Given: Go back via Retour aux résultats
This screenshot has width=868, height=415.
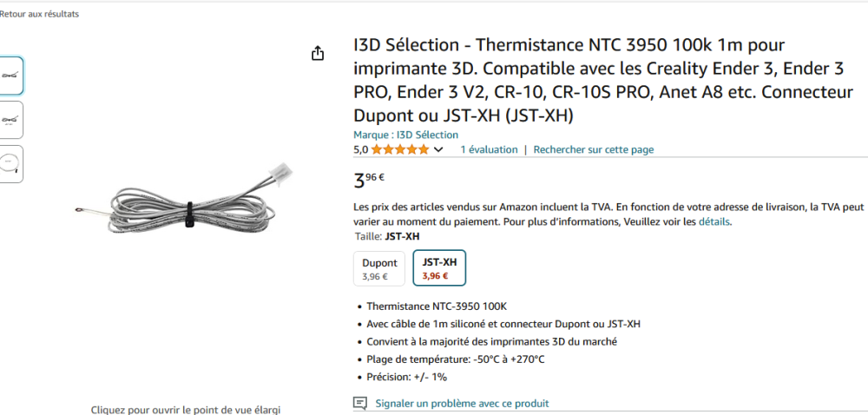Looking at the screenshot, I should pyautogui.click(x=39, y=14).
